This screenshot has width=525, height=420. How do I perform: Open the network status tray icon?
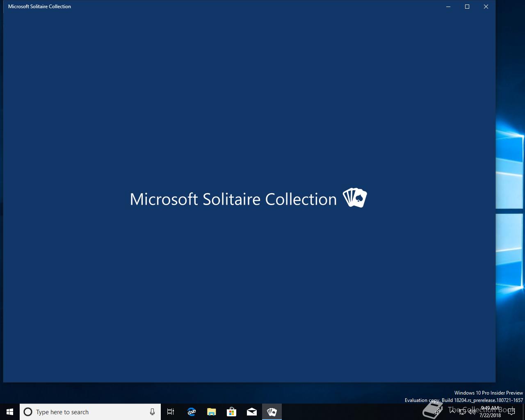pos(462,412)
